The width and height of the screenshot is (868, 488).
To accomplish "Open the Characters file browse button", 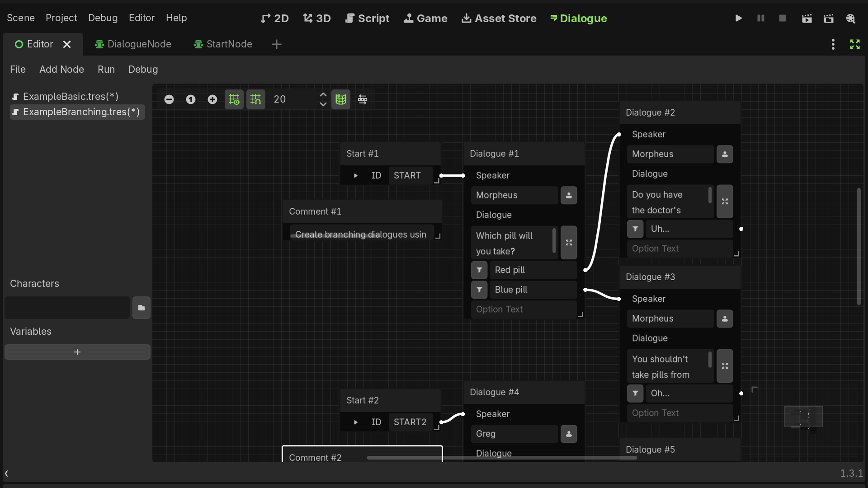I will 142,308.
